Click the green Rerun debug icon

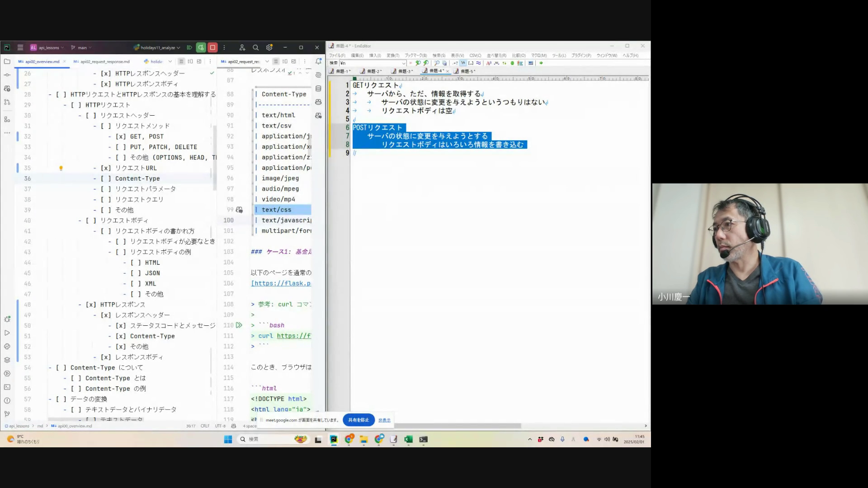[x=201, y=47]
